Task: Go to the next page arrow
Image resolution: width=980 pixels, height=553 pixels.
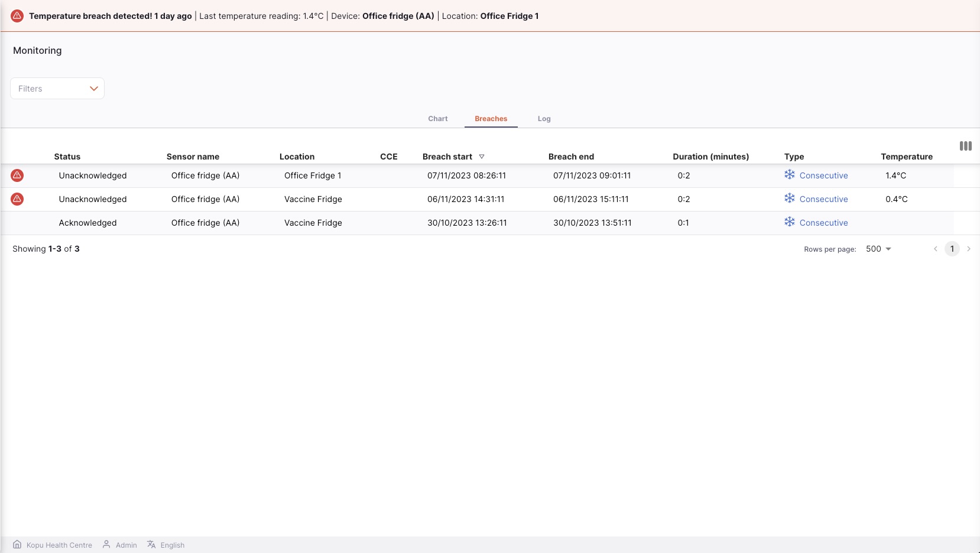Action: click(x=969, y=249)
